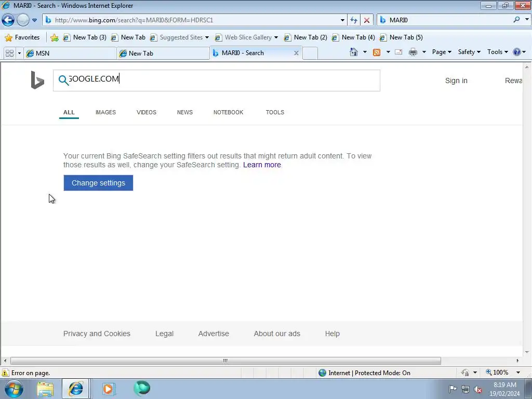Switch to the New Tab browser tab
The width and height of the screenshot is (532, 399).
tap(163, 54)
